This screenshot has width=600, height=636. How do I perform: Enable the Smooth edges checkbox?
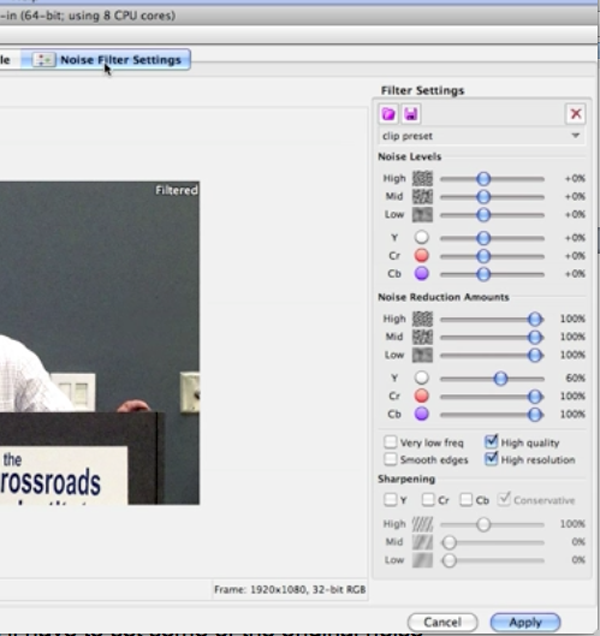(x=390, y=459)
